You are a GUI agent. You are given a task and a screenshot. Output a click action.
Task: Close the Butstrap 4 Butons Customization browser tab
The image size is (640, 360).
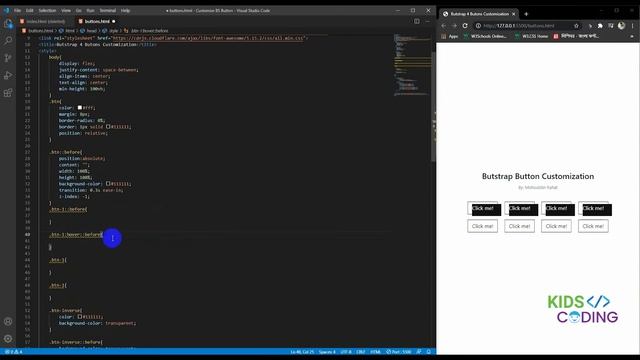pyautogui.click(x=513, y=14)
